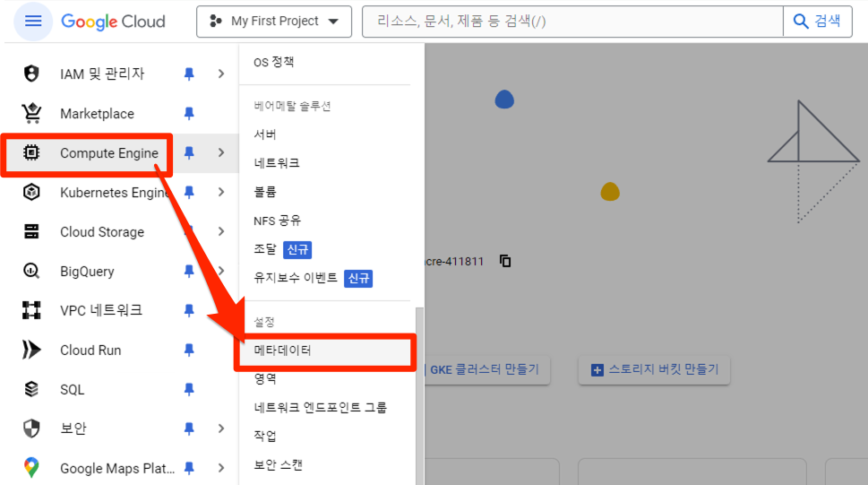Unpin SQL from the menu

pos(189,389)
